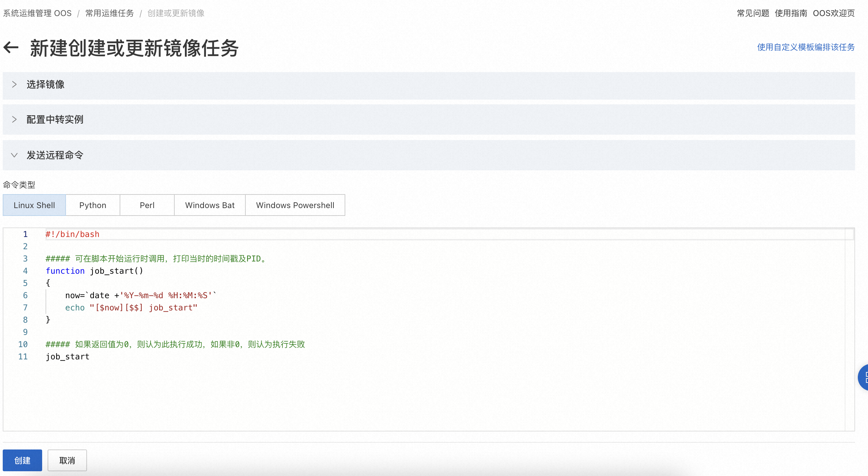Collapse the 发送远程命令 section
This screenshot has height=476, width=868.
pyautogui.click(x=55, y=155)
